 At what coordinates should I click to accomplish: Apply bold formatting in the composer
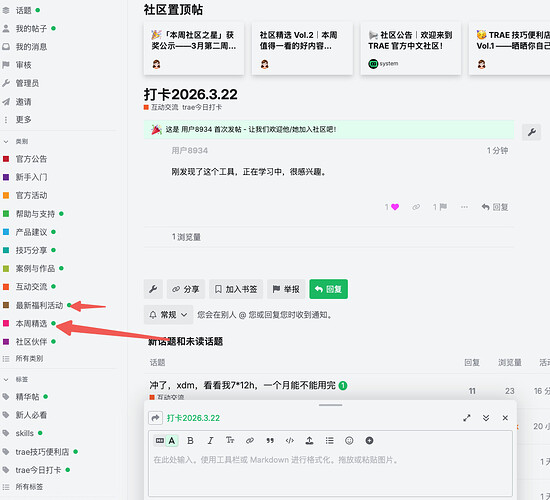[190, 440]
